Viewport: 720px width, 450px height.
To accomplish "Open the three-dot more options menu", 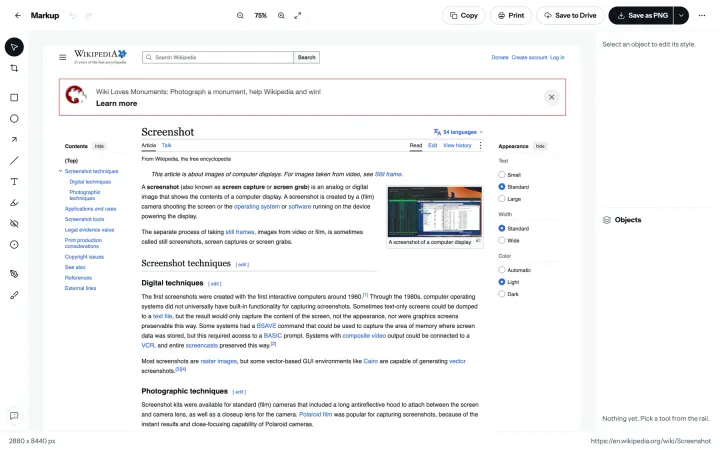I will click(702, 15).
